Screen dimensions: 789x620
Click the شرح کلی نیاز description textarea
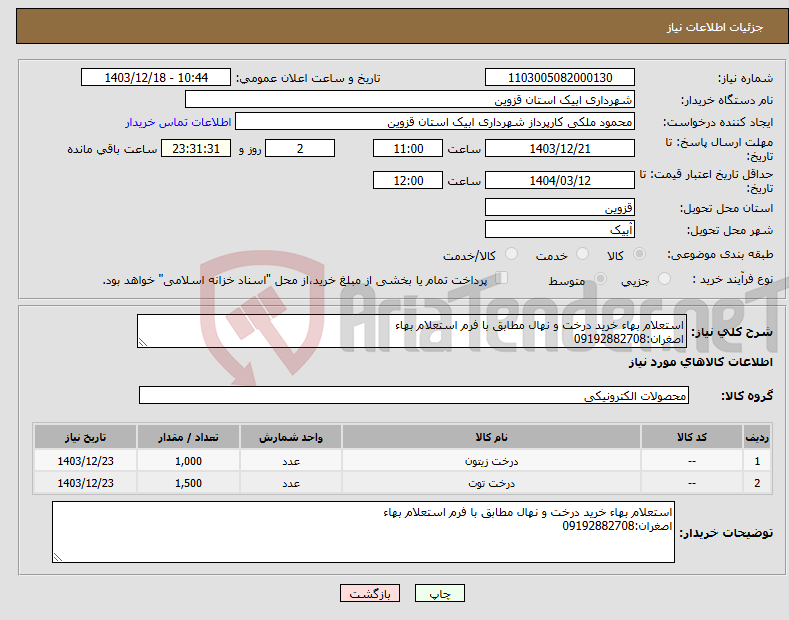point(412,331)
